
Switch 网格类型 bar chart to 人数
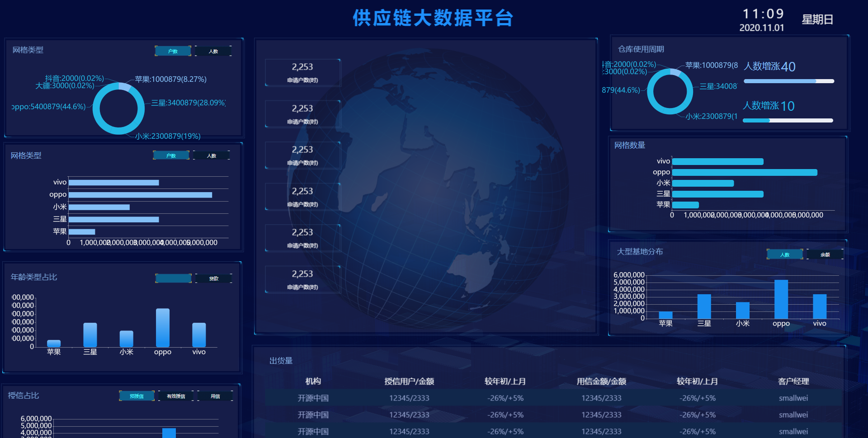click(x=212, y=155)
